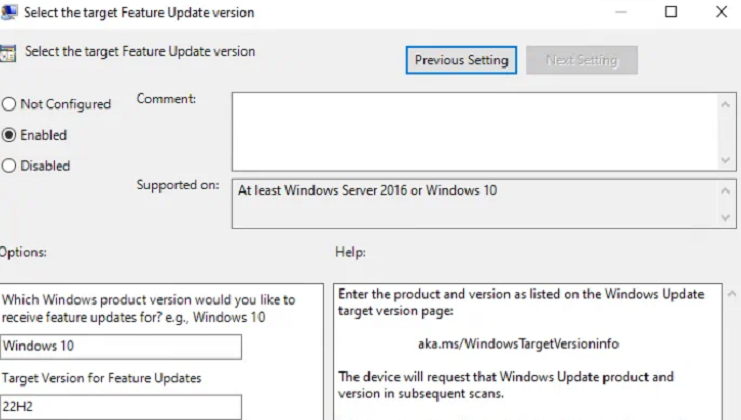Select the Disabled radio button
The width and height of the screenshot is (741, 420).
(x=9, y=166)
